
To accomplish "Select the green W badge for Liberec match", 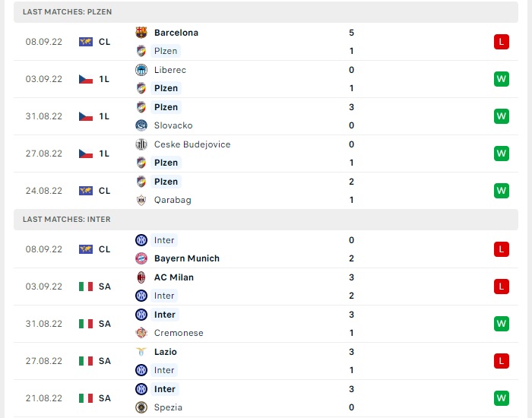I will point(502,79).
